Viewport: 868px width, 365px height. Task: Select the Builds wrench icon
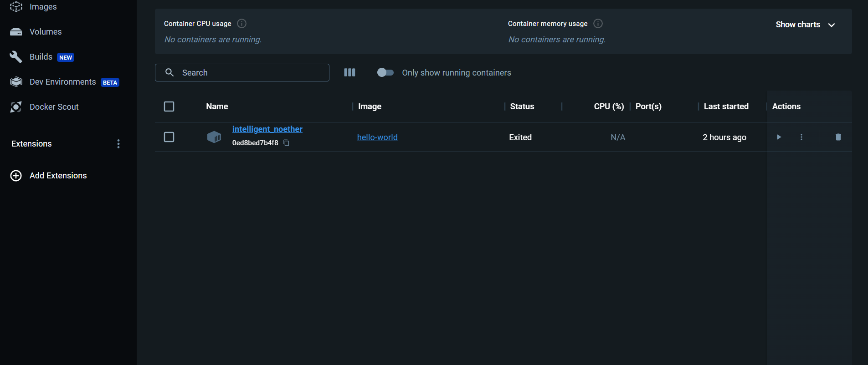16,57
